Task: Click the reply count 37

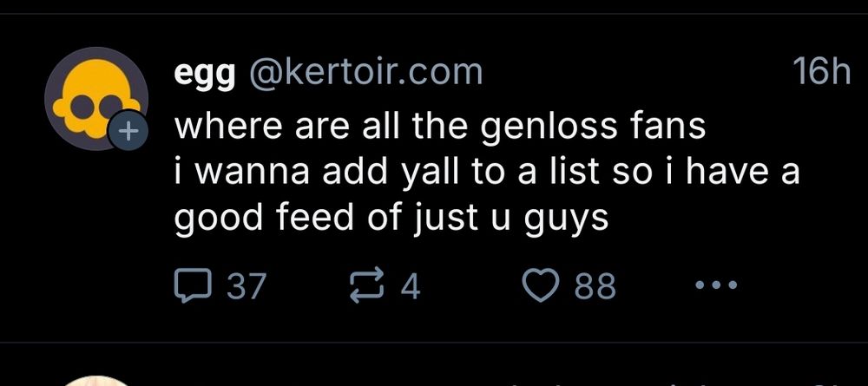Action: click(246, 285)
